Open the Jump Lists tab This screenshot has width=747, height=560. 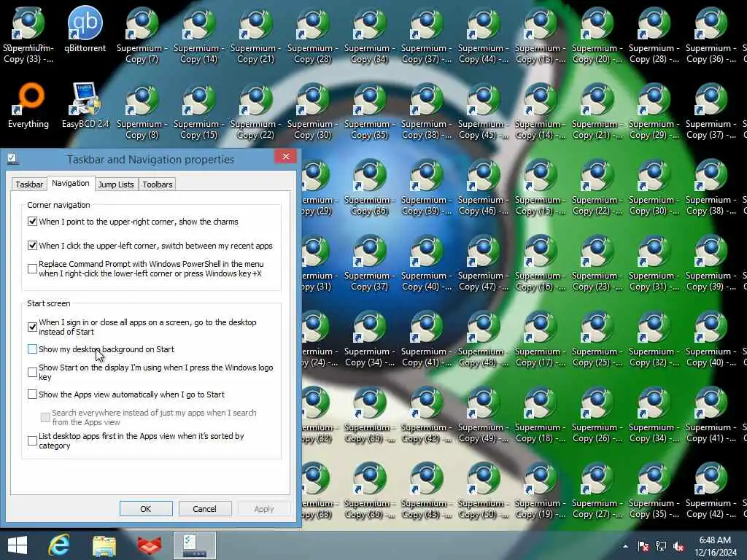click(x=116, y=184)
